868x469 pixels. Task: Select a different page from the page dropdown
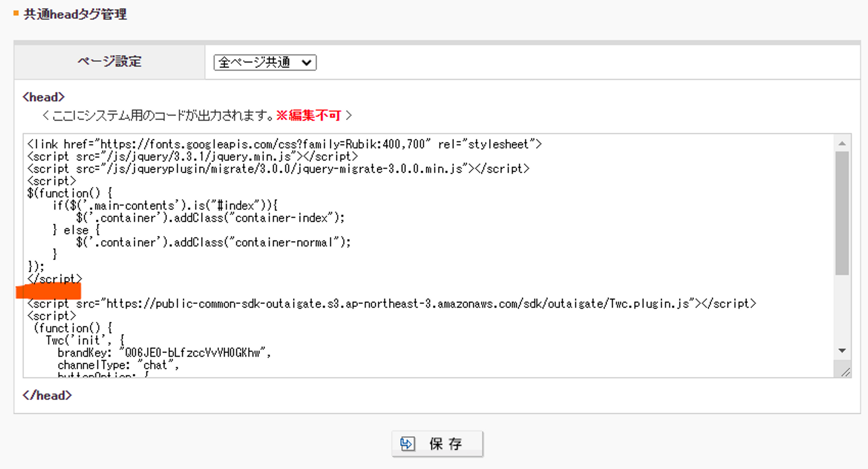tap(264, 63)
